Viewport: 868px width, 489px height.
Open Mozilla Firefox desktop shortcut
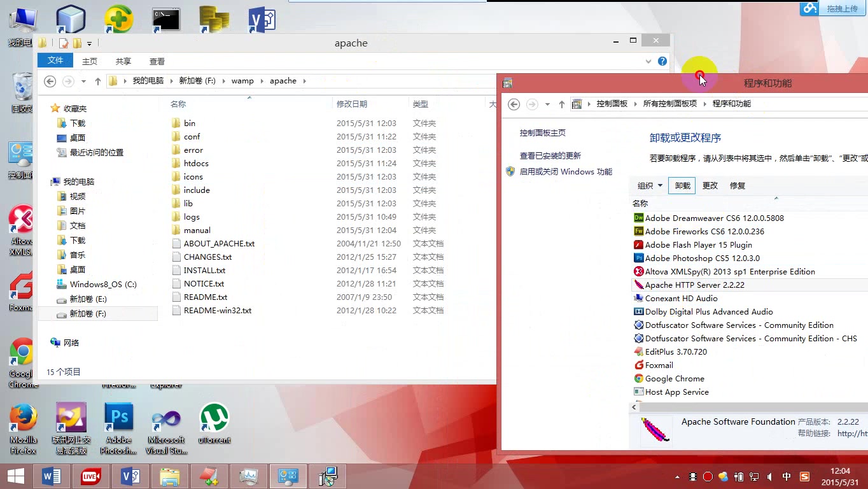pyautogui.click(x=24, y=428)
